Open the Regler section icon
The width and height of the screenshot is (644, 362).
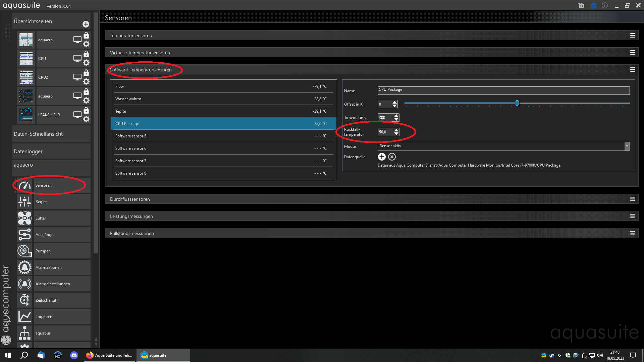point(25,202)
